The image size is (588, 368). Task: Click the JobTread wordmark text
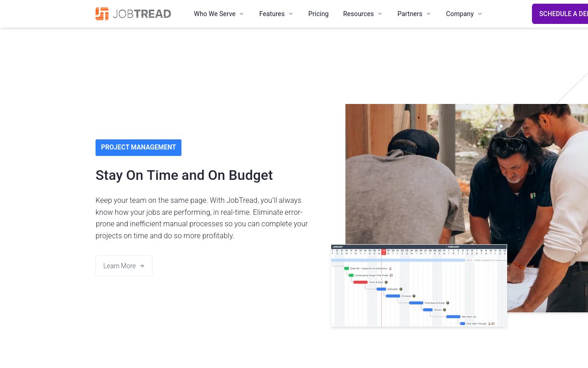(x=141, y=14)
